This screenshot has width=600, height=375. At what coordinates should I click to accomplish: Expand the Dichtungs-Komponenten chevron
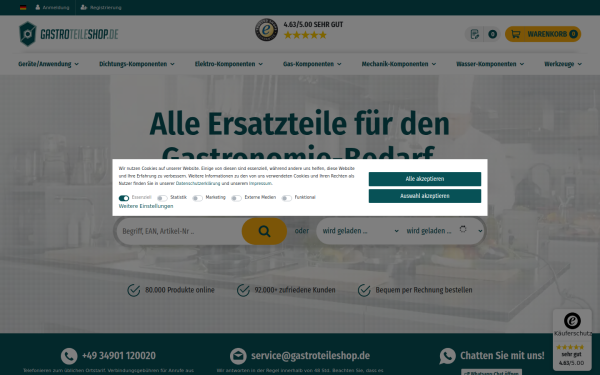[x=172, y=64]
